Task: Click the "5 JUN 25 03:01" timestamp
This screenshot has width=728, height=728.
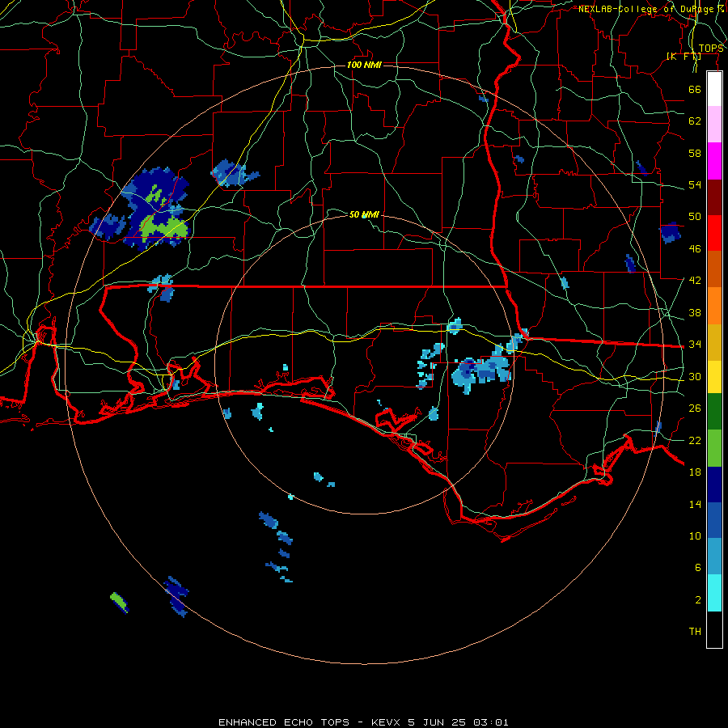Action: point(459,722)
